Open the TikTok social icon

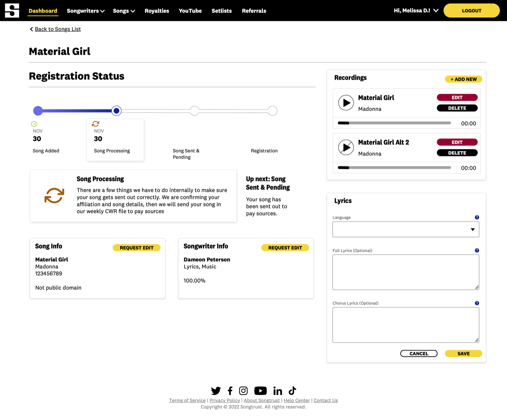292,391
